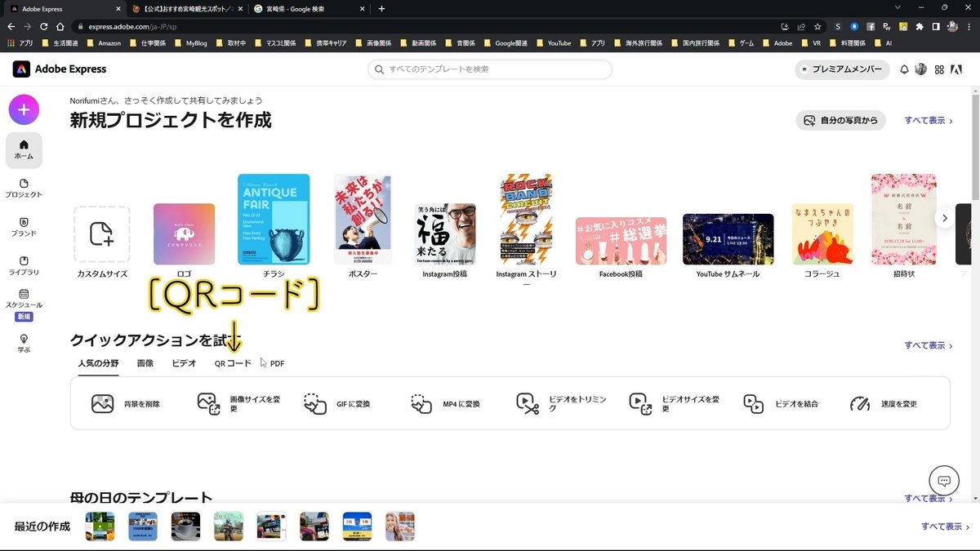Choose GIFに変換 quick action
This screenshot has height=551, width=980.
(x=336, y=403)
